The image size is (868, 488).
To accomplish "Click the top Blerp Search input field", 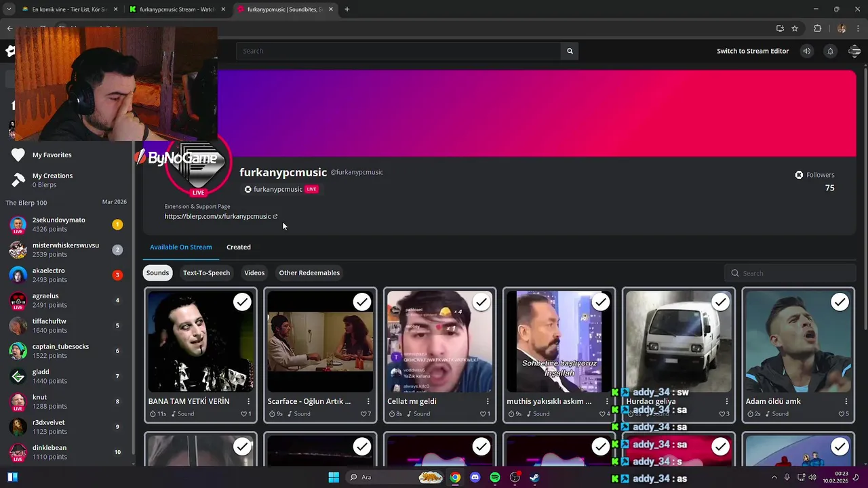I will tap(399, 51).
